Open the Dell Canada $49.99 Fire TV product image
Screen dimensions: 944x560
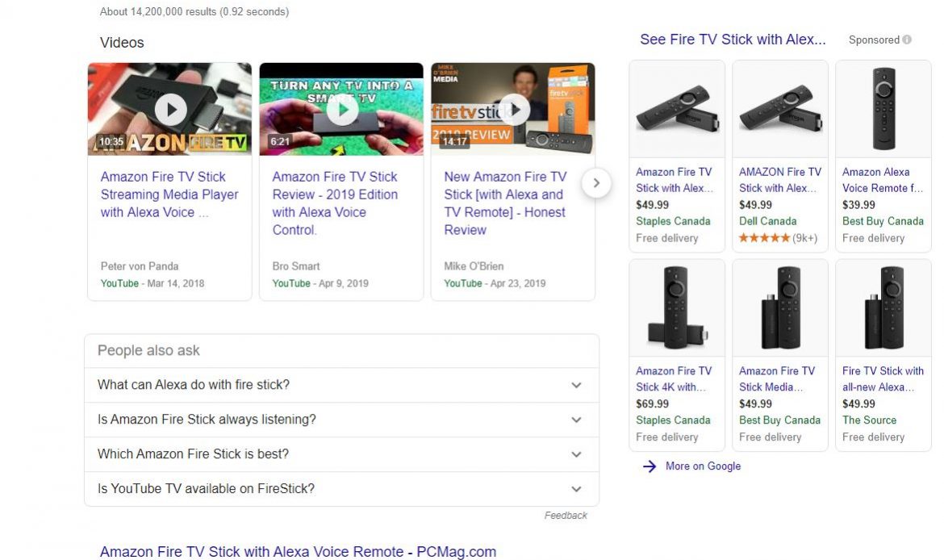click(x=780, y=109)
